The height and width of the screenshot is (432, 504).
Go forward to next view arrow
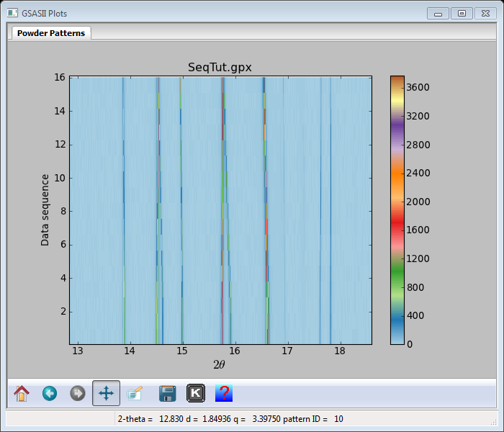78,393
